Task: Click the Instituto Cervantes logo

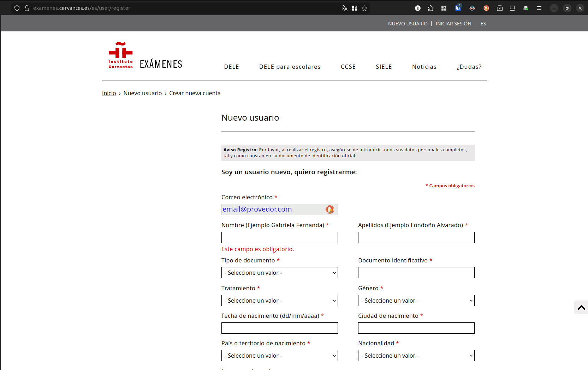Action: (x=120, y=55)
